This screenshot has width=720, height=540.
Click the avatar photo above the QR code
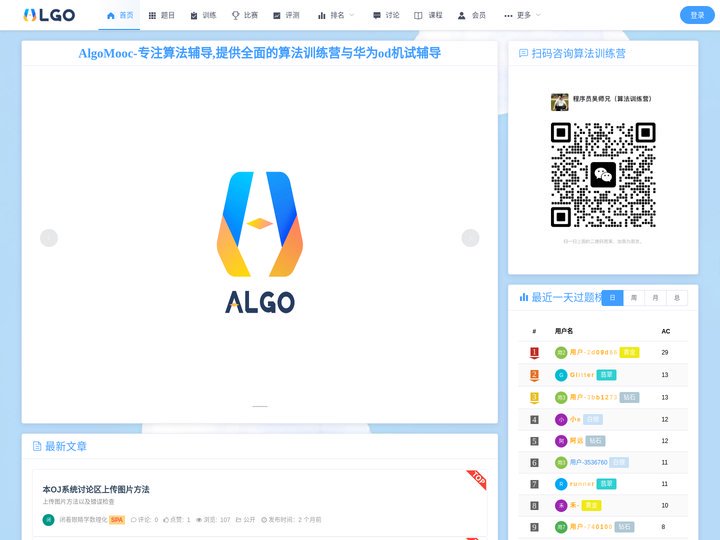[560, 102]
